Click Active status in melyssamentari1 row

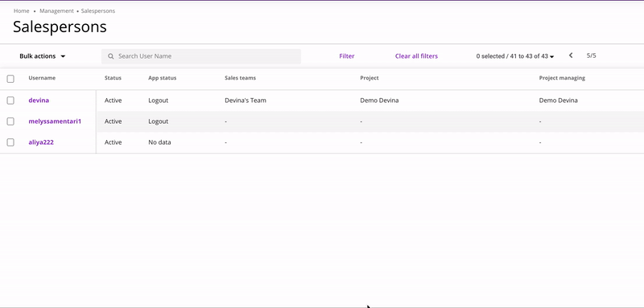(113, 121)
